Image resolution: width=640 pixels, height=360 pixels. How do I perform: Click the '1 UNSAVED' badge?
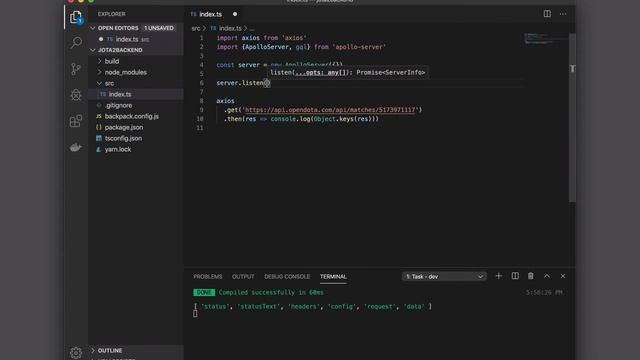pyautogui.click(x=159, y=28)
